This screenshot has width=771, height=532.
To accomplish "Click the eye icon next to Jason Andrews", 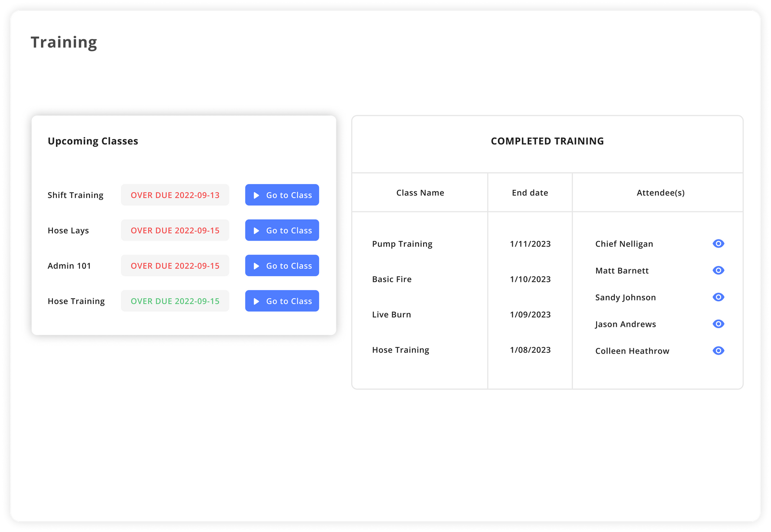I will pos(718,324).
